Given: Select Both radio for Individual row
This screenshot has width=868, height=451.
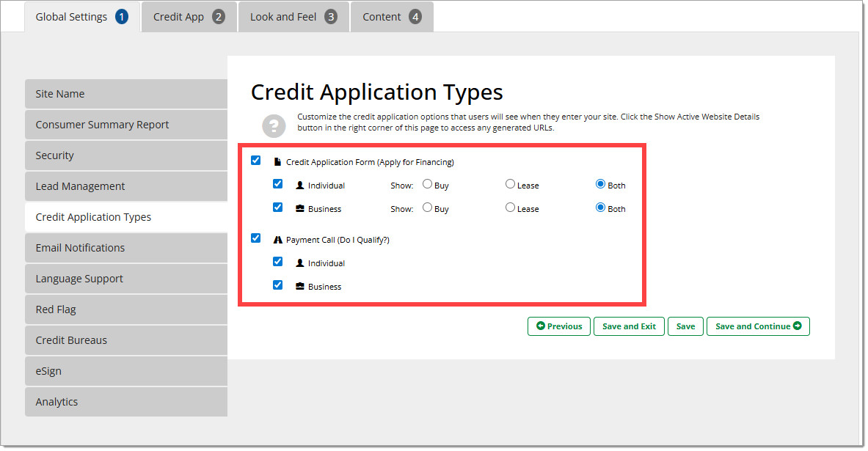Looking at the screenshot, I should (x=600, y=185).
